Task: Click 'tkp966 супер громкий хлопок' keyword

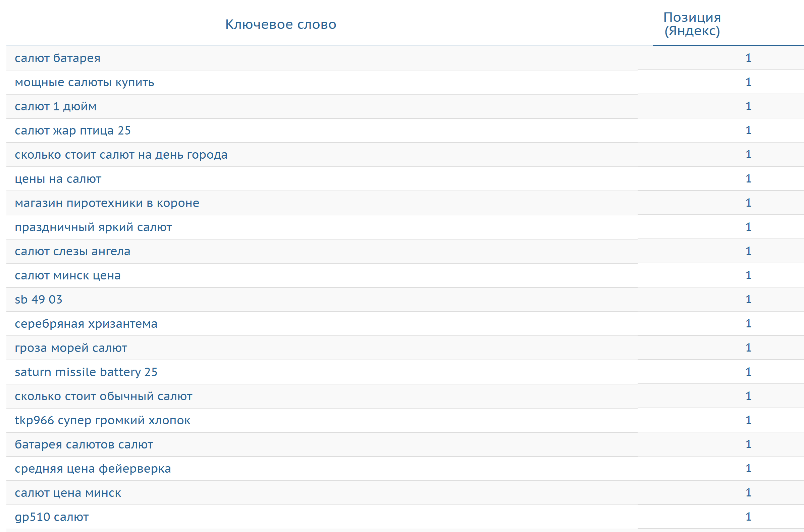Action: point(102,420)
